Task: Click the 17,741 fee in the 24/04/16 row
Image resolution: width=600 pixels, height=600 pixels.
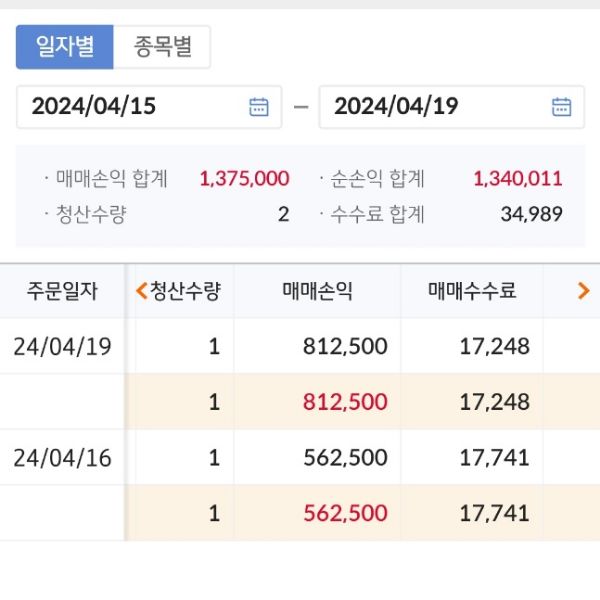Action: (493, 458)
